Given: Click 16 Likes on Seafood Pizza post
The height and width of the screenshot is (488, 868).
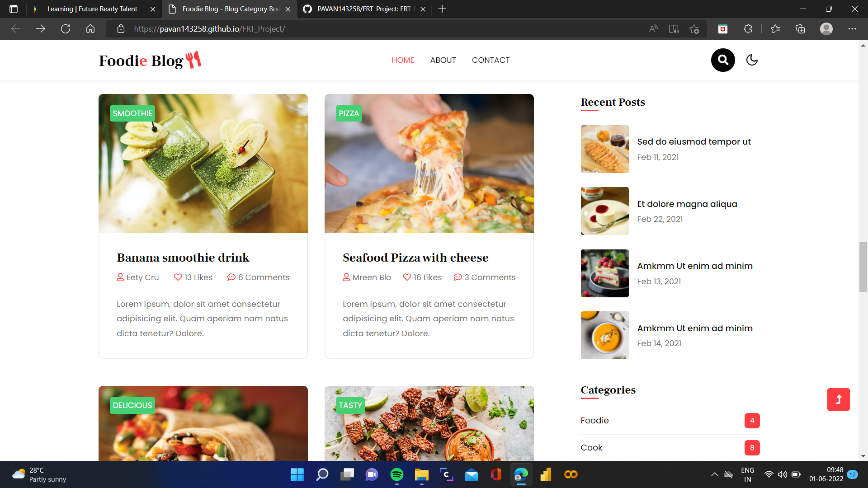Looking at the screenshot, I should [x=422, y=277].
